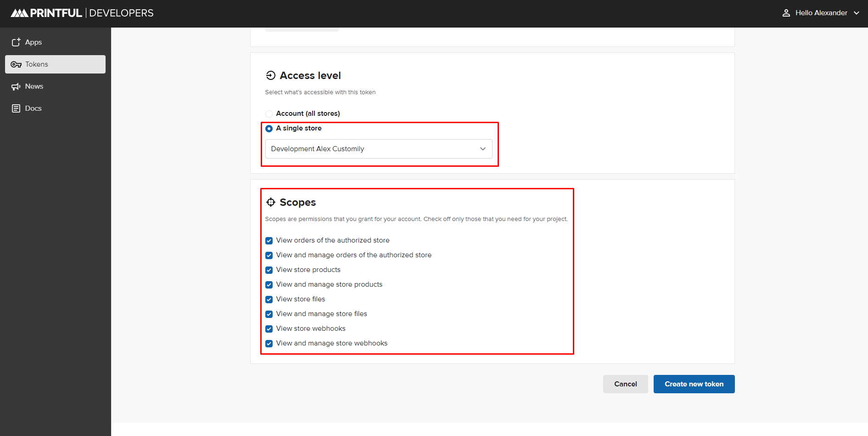Go to the News sidebar section

(x=34, y=86)
